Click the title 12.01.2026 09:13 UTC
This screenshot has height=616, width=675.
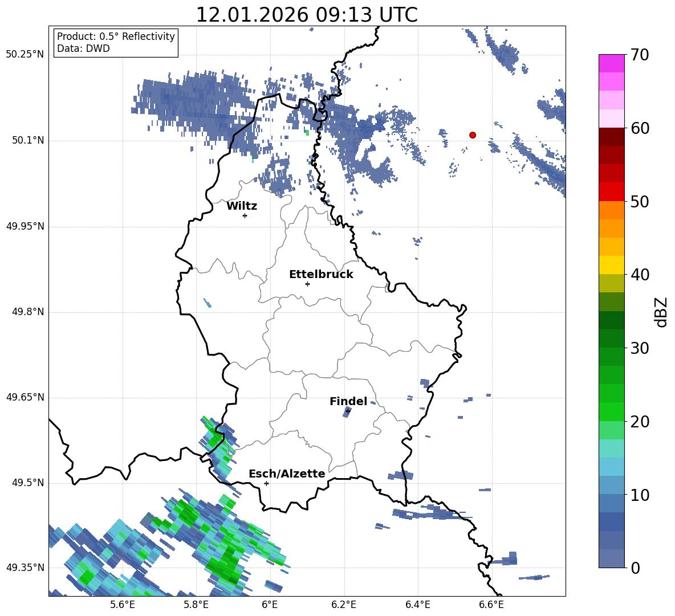point(307,15)
